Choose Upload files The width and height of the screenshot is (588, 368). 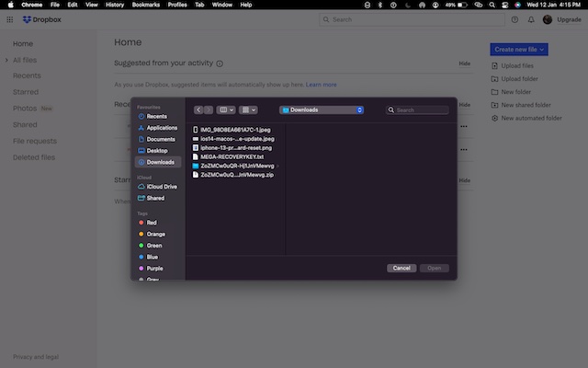[x=513, y=65]
